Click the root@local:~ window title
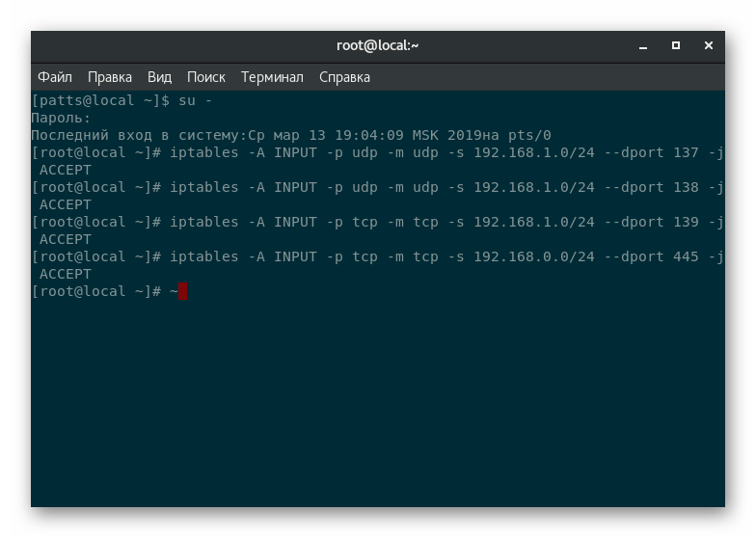The width and height of the screenshot is (756, 538). pyautogui.click(x=378, y=45)
